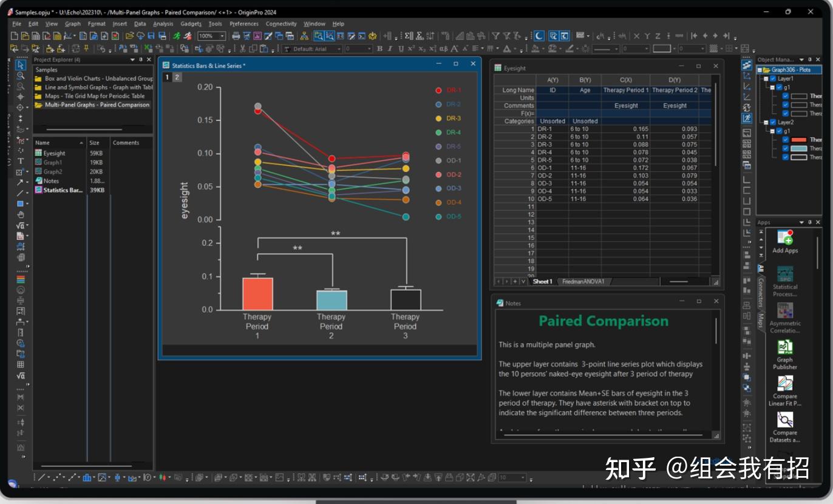Select layer 1 button in graph window
The height and width of the screenshot is (504, 833).
pyautogui.click(x=168, y=77)
